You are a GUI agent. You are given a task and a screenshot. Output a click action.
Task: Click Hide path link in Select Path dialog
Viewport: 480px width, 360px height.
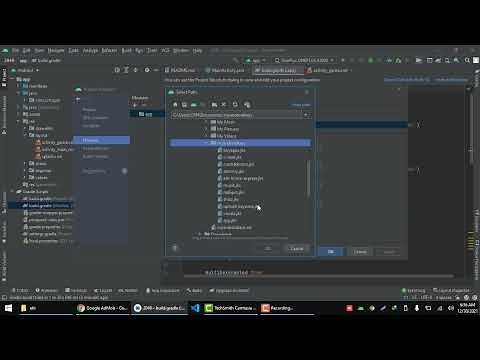pyautogui.click(x=301, y=105)
